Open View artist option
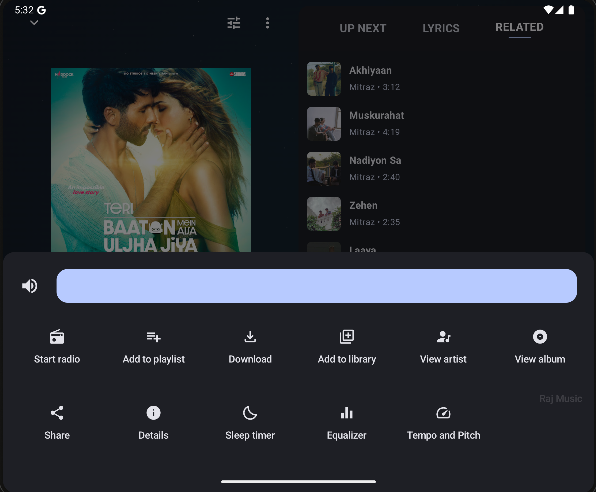Screen dimensions: 596x492 click(443, 347)
